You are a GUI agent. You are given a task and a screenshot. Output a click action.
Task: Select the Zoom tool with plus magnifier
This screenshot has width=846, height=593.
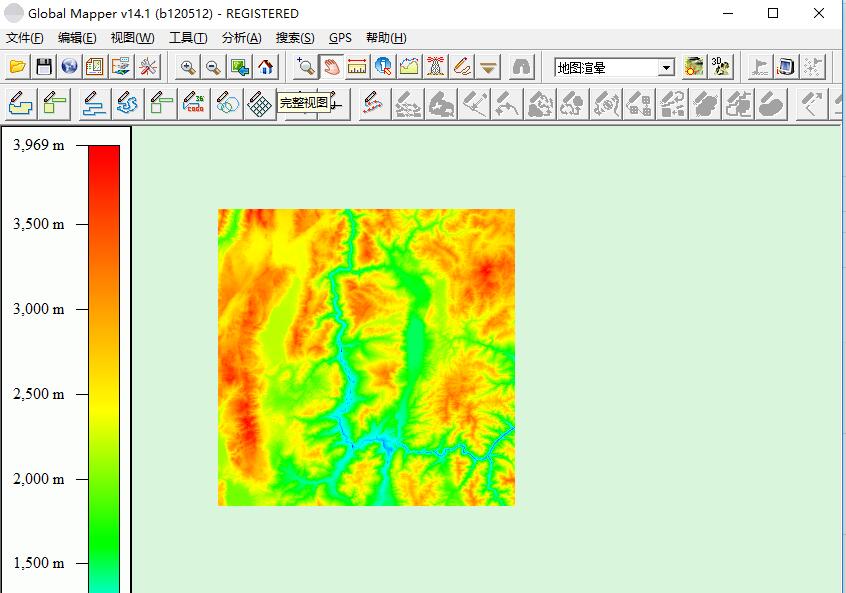coord(305,67)
